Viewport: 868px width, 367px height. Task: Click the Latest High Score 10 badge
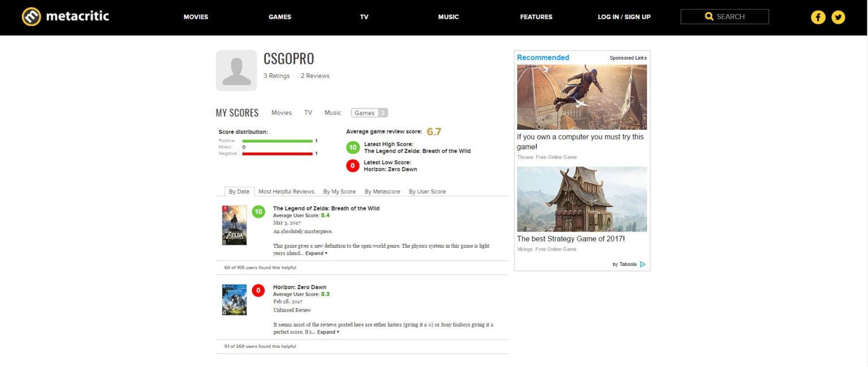tap(353, 148)
